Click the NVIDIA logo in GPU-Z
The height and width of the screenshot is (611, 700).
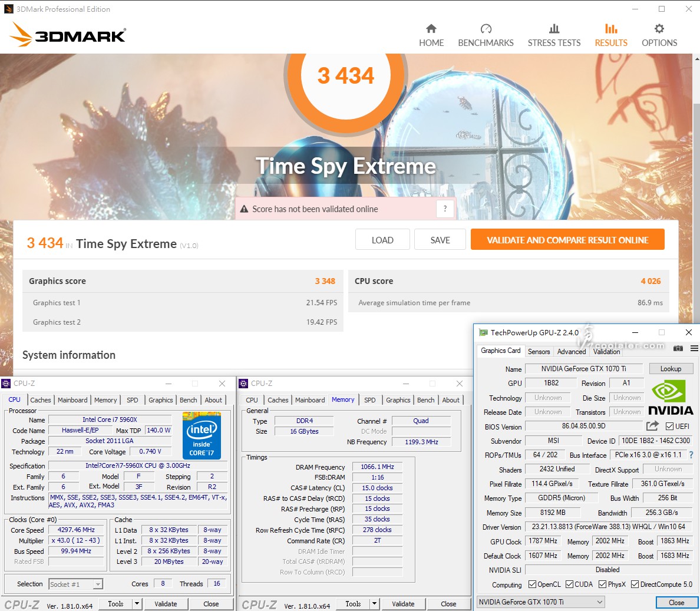(x=671, y=398)
